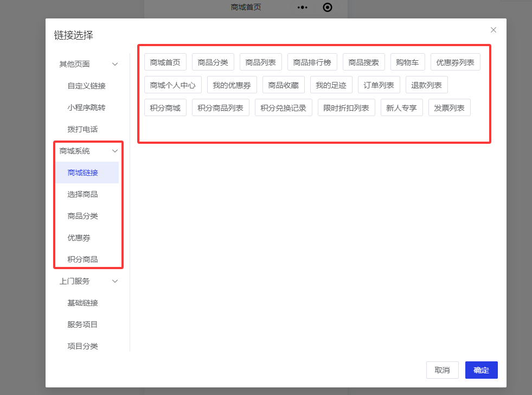
Task: Choose the 商城首页 link tag
Action: pyautogui.click(x=165, y=62)
